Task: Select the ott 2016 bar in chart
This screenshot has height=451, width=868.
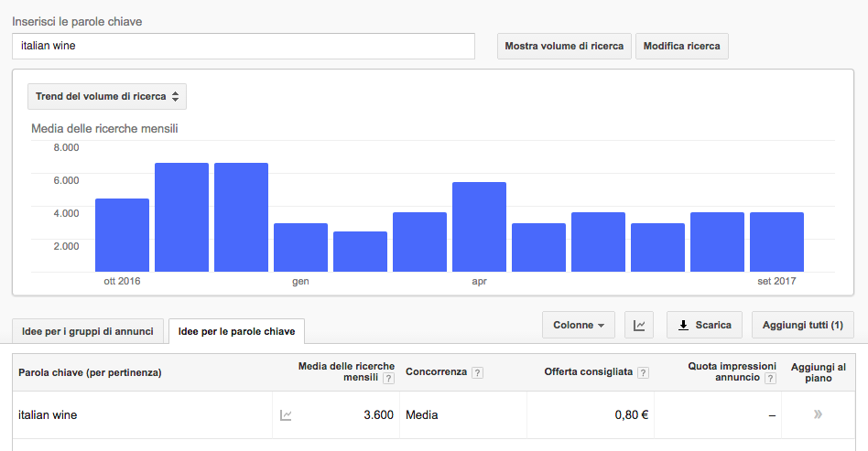Action: tap(122, 235)
